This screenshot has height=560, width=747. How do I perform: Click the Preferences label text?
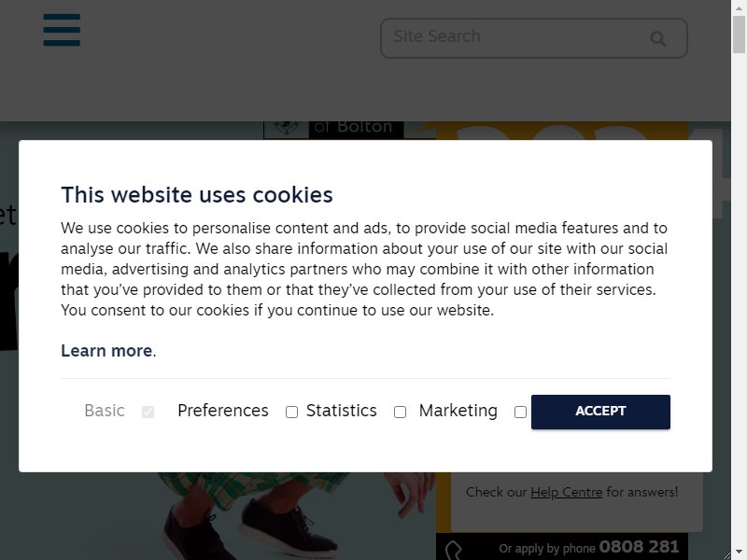coord(223,411)
